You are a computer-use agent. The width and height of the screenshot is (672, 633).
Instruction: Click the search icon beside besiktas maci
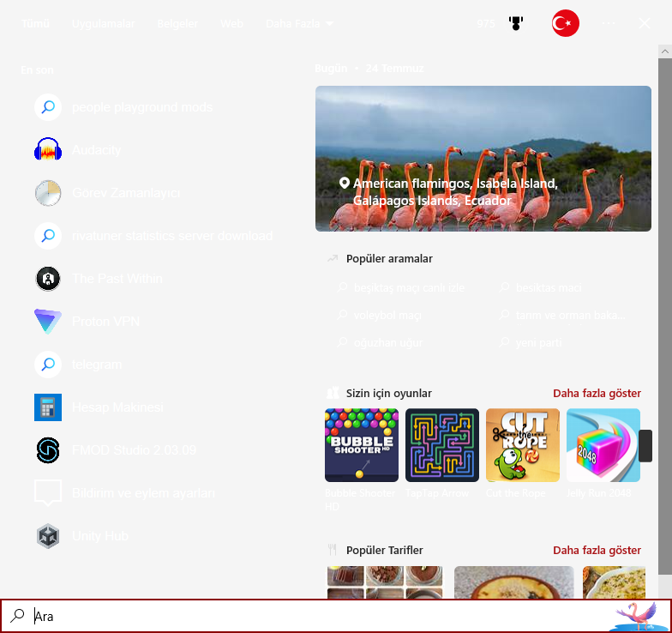pos(504,287)
